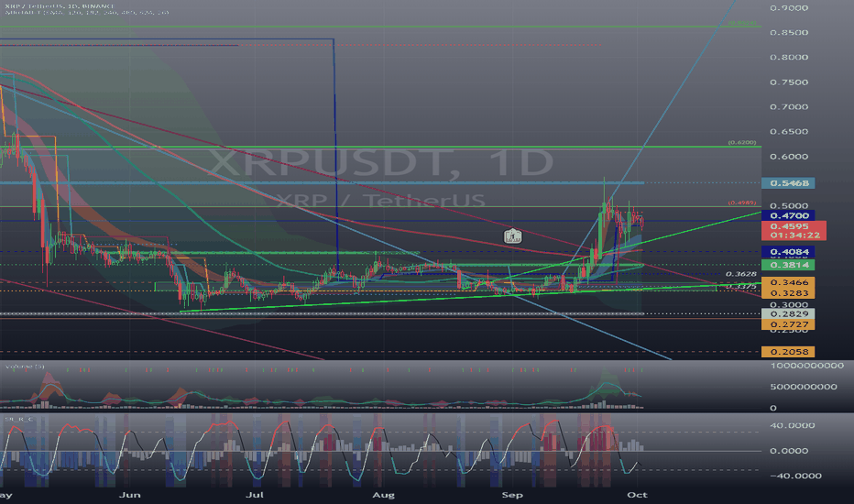Click the −40.0000 oscillator scale value
854x504 pixels.
[x=794, y=476]
